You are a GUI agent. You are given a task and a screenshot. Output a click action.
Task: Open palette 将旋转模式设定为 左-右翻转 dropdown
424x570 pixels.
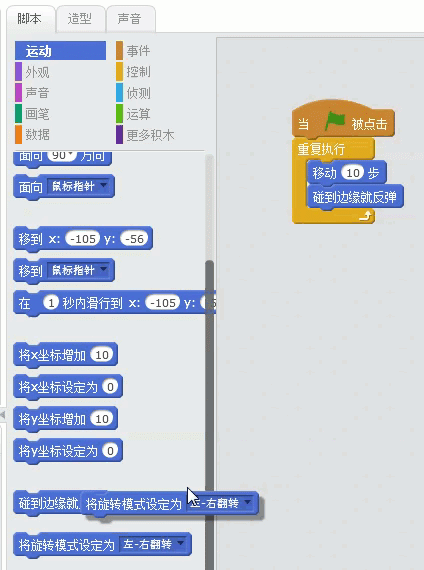point(153,544)
